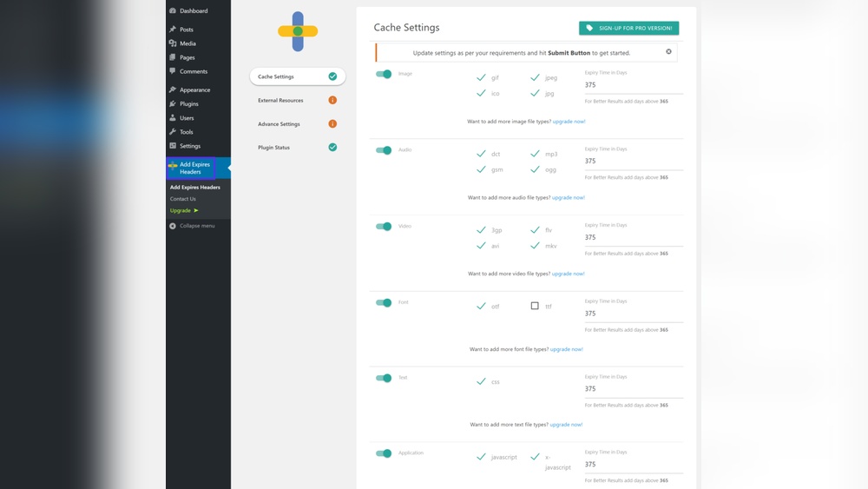This screenshot has height=489, width=868.
Task: Uncheck the gif file type
Action: click(x=481, y=77)
